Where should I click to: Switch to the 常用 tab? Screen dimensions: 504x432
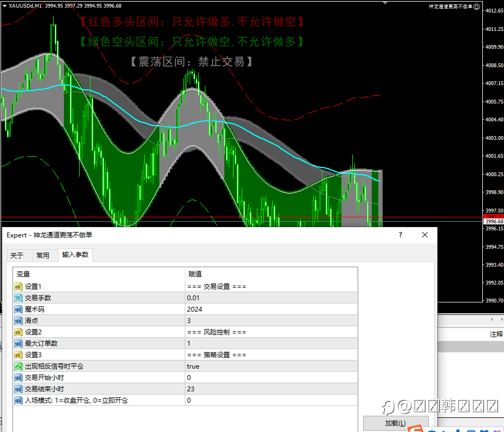(x=43, y=255)
